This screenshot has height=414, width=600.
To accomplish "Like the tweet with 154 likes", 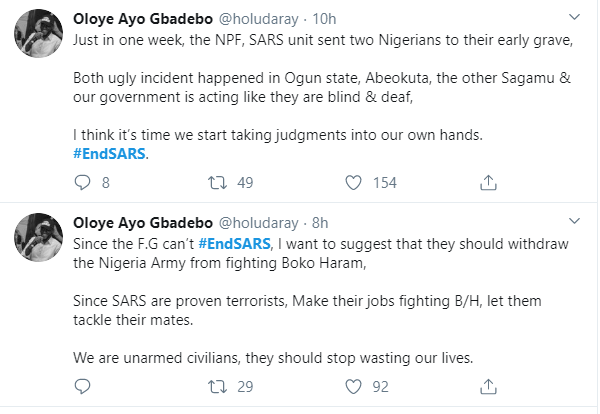I will coord(352,182).
